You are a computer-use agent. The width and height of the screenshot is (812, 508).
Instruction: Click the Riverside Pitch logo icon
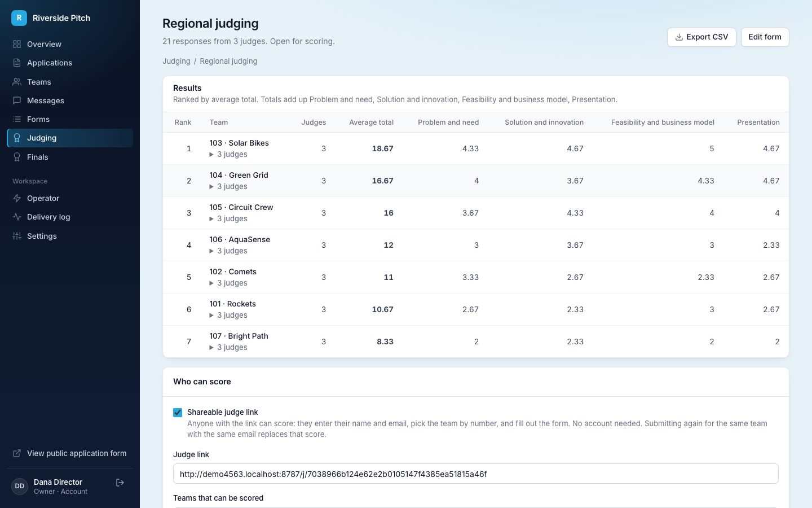tap(19, 18)
